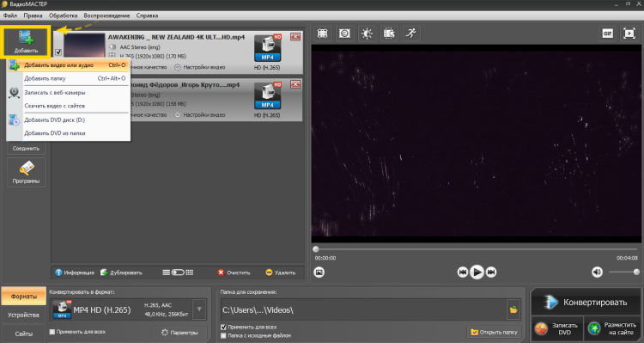Switch to the Устройства tab
Image resolution: width=644 pixels, height=343 pixels.
click(23, 315)
